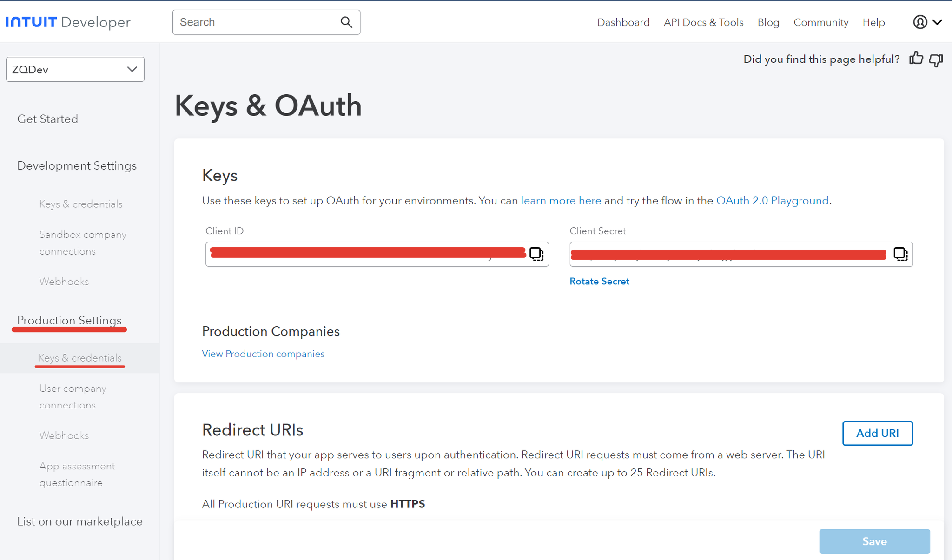Open the OAuth 2.0 Playground link
This screenshot has width=952, height=560.
(x=772, y=200)
